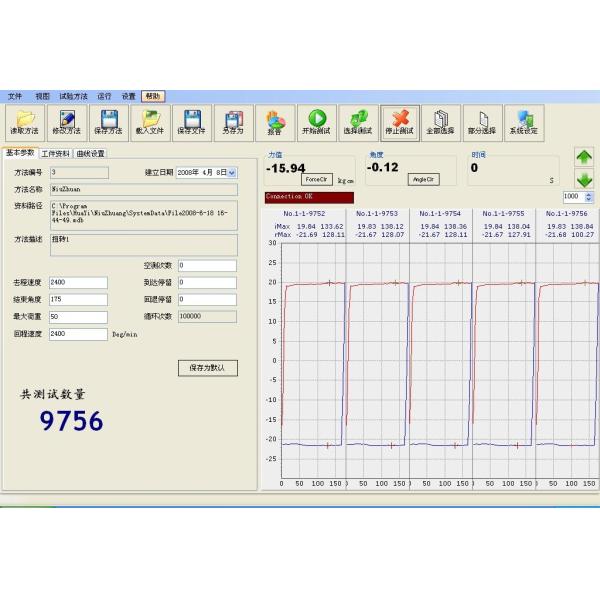Open the 运行 menu

(x=104, y=96)
